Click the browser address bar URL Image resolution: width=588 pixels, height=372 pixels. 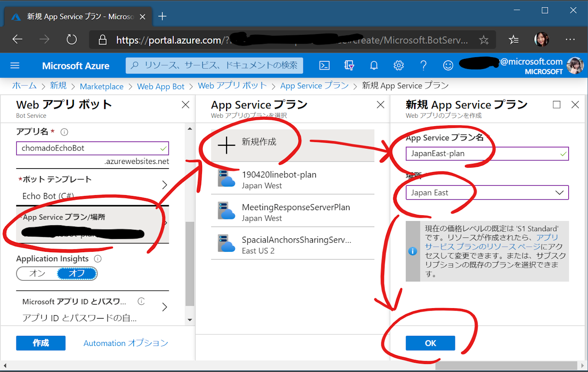292,40
